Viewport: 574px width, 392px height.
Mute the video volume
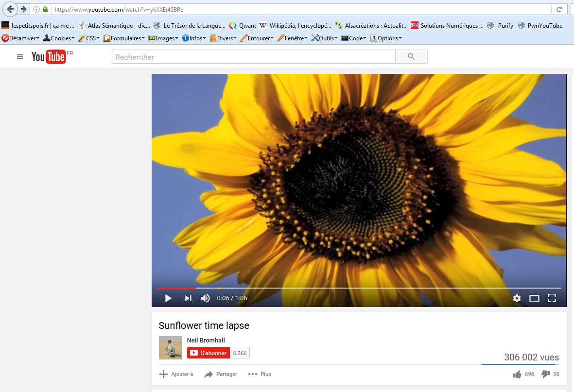[x=206, y=298]
